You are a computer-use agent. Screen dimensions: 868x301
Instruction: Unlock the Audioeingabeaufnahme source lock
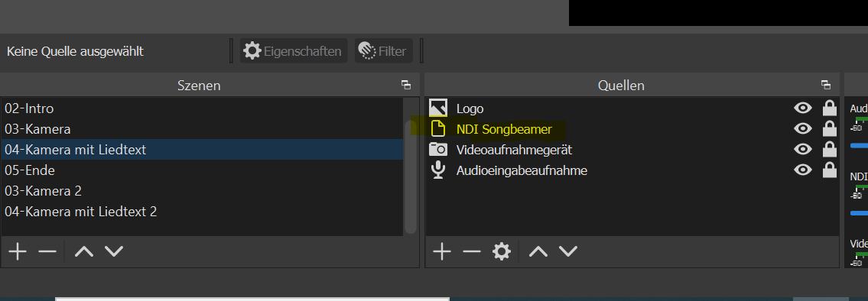pyautogui.click(x=829, y=170)
